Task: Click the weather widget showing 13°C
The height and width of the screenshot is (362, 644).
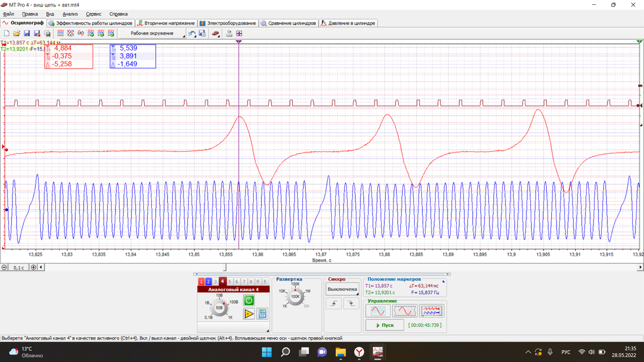Action: pos(25,352)
